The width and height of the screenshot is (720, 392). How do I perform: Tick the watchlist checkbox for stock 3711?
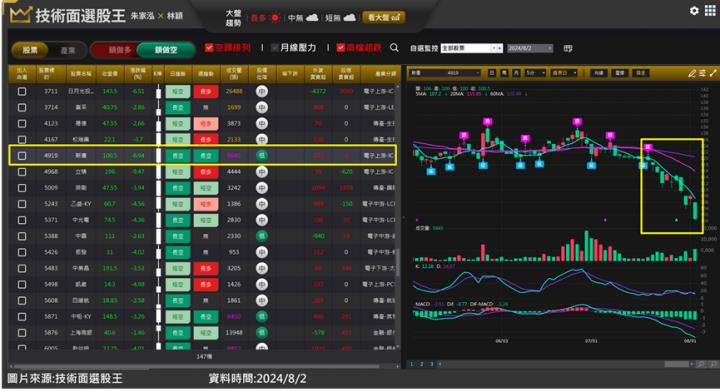coord(22,91)
